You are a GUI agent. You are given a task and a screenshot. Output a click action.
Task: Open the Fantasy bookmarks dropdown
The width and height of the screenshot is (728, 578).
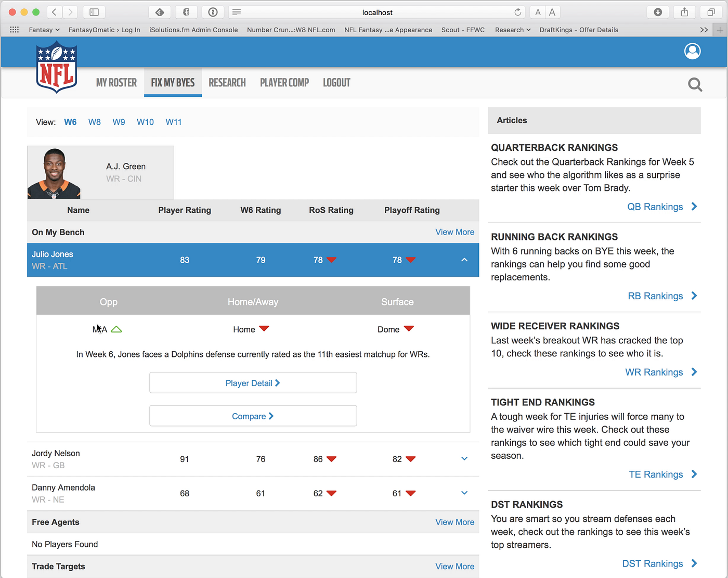point(44,30)
